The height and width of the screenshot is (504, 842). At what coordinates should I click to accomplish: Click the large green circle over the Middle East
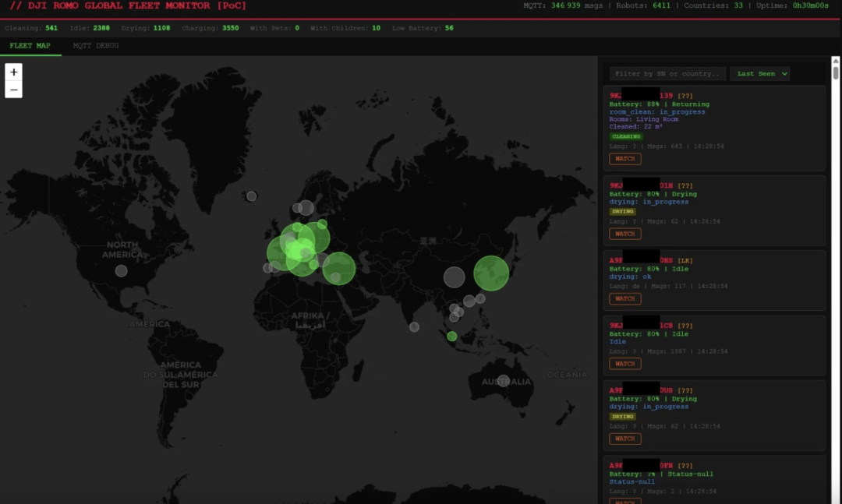click(339, 269)
